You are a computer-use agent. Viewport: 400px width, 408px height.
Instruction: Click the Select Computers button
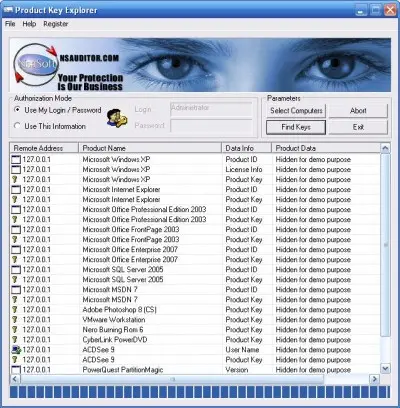296,111
